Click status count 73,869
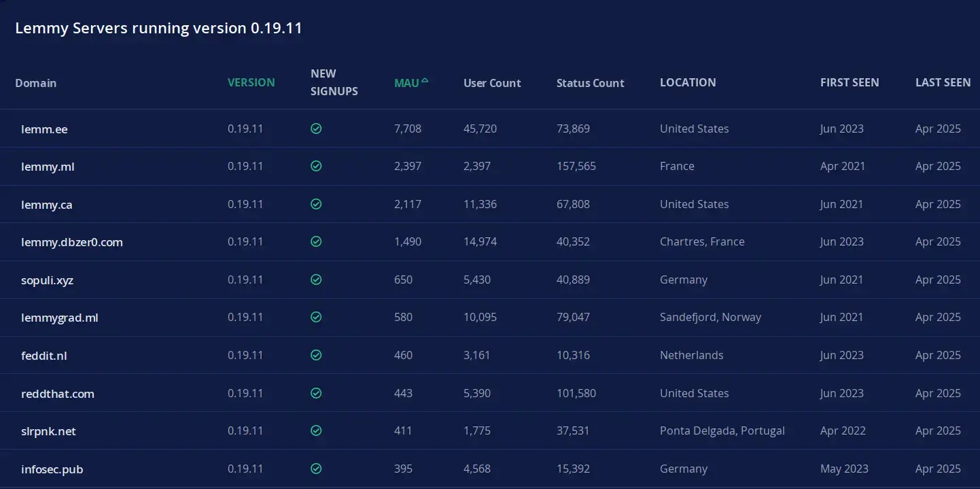Screen dimensions: 980x489 (x=573, y=129)
